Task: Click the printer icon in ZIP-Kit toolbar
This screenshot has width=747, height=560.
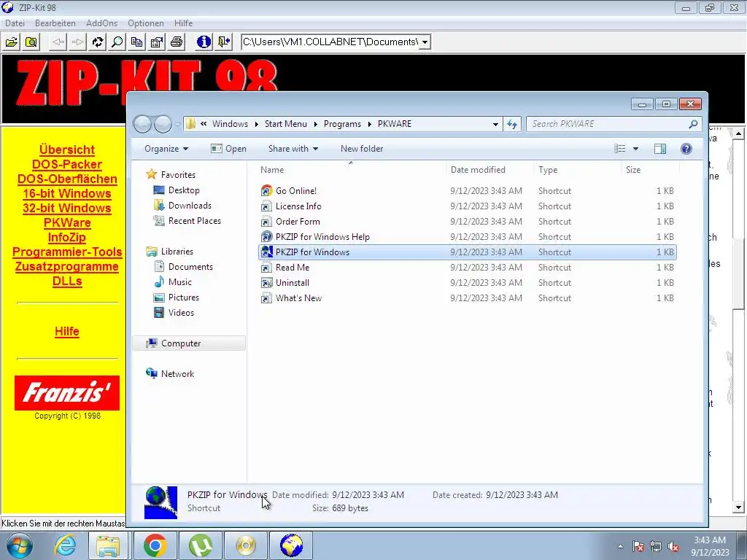Action: 177,42
